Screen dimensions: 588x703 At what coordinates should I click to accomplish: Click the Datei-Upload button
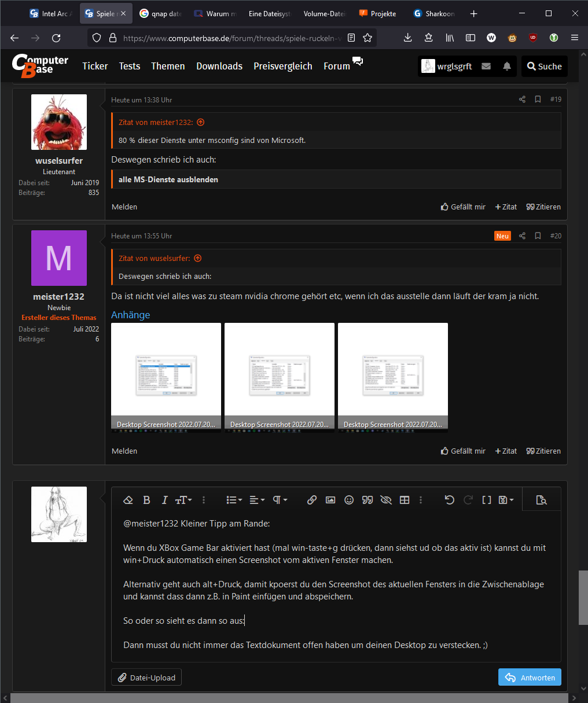point(146,678)
